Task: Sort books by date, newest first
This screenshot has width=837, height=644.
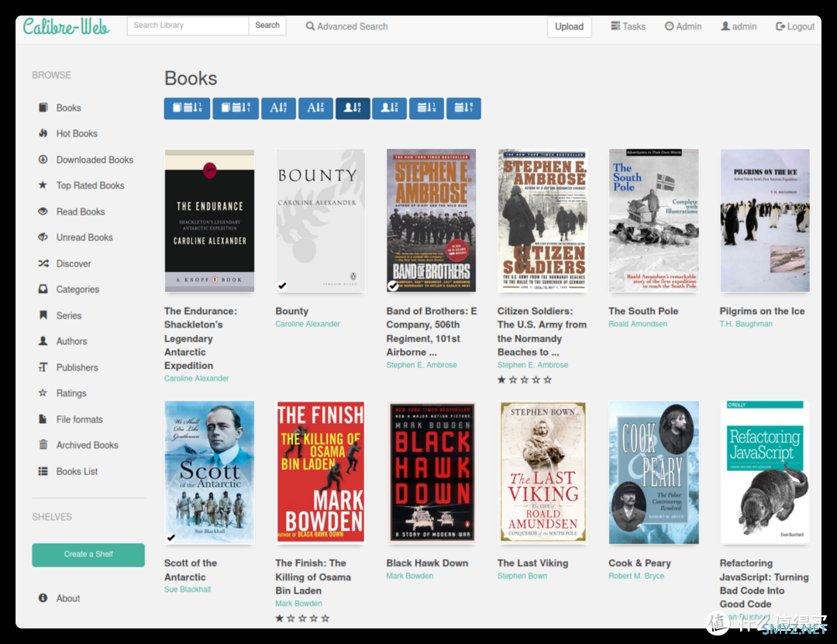Action: click(187, 108)
